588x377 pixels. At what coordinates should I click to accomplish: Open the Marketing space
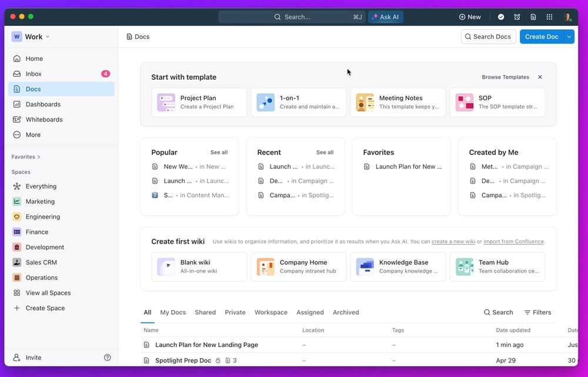[40, 201]
